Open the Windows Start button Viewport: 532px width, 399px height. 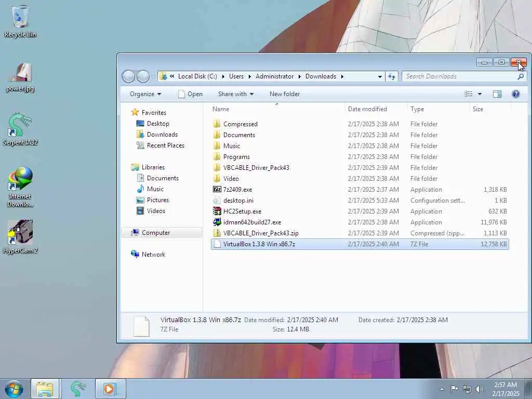[x=14, y=389]
